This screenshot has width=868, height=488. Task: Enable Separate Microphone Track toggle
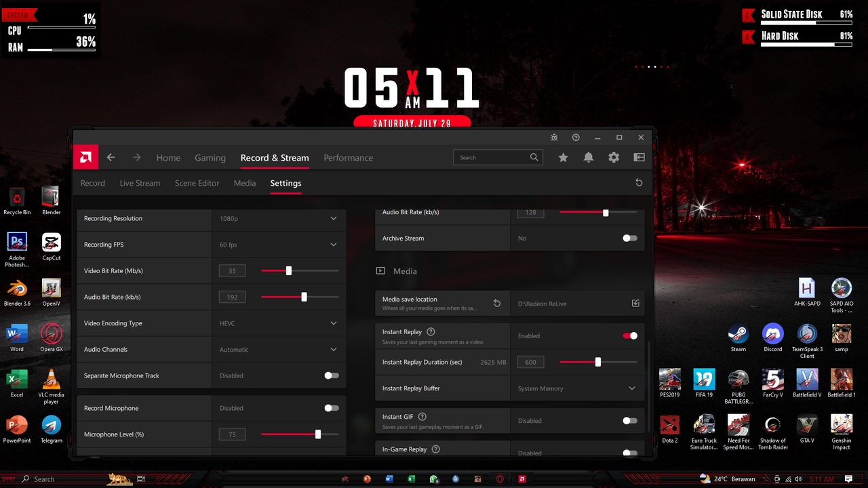(x=332, y=375)
